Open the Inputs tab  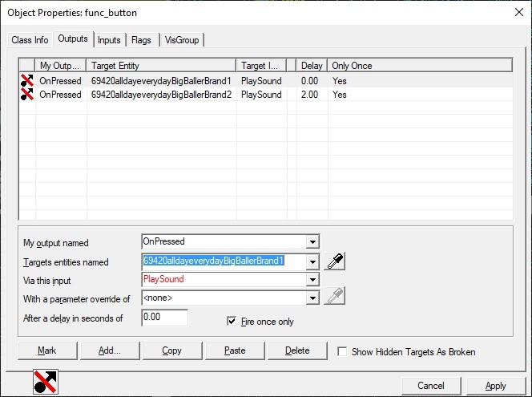(109, 40)
